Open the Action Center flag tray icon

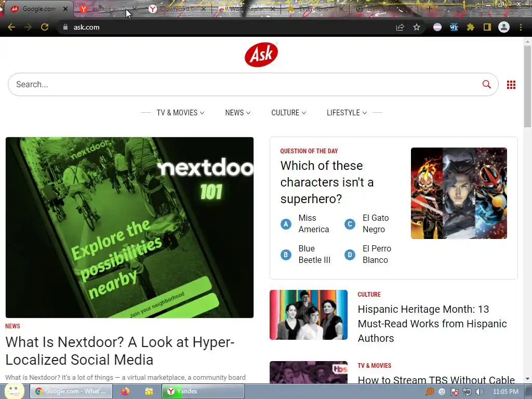pos(454,392)
